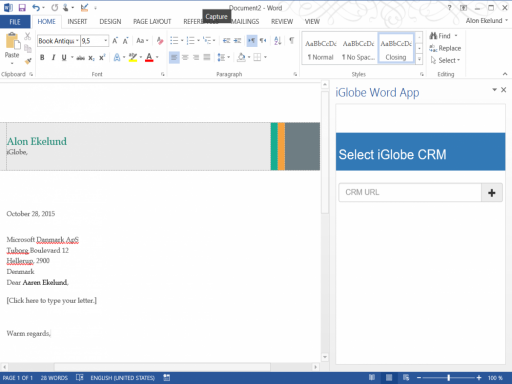The image size is (512, 384).
Task: Click the plus button next to CRM URL
Action: tap(492, 193)
